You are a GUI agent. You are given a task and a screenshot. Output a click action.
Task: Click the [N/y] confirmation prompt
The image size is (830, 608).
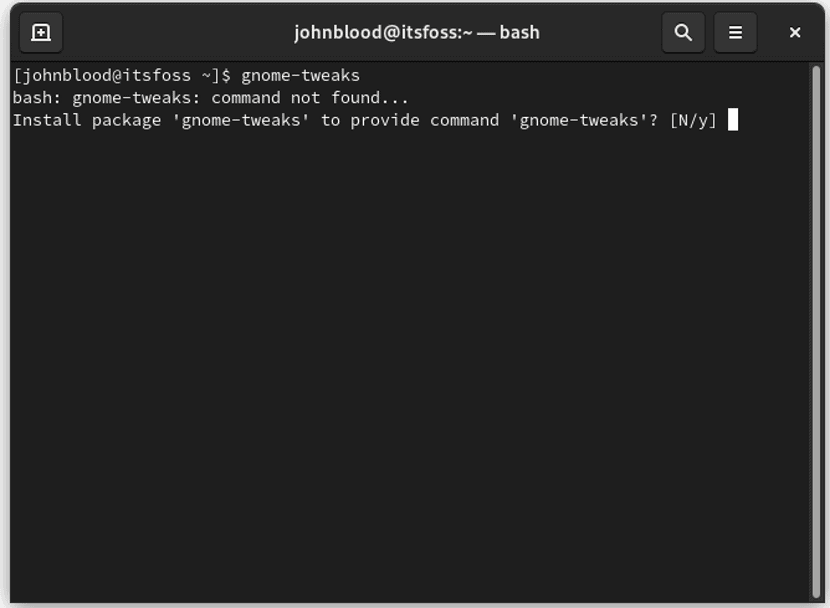pos(693,120)
